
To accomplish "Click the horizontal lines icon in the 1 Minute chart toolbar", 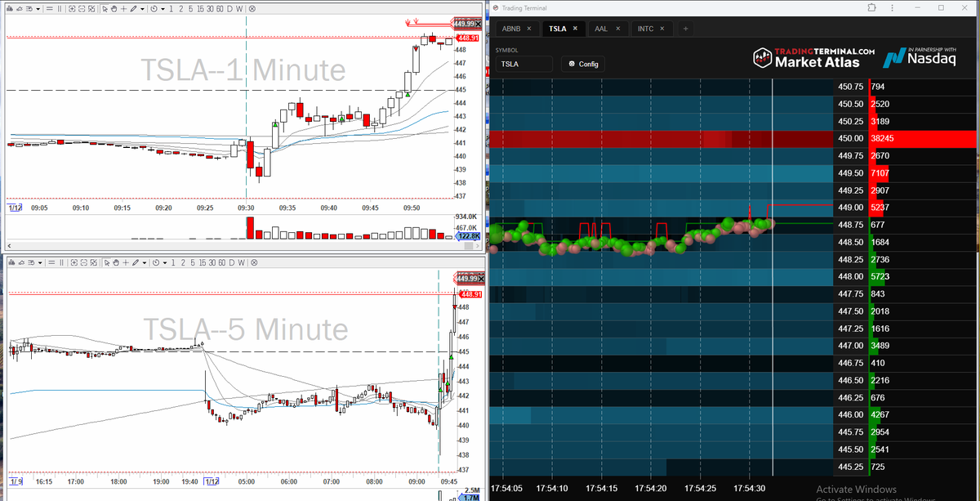I will click(x=50, y=9).
